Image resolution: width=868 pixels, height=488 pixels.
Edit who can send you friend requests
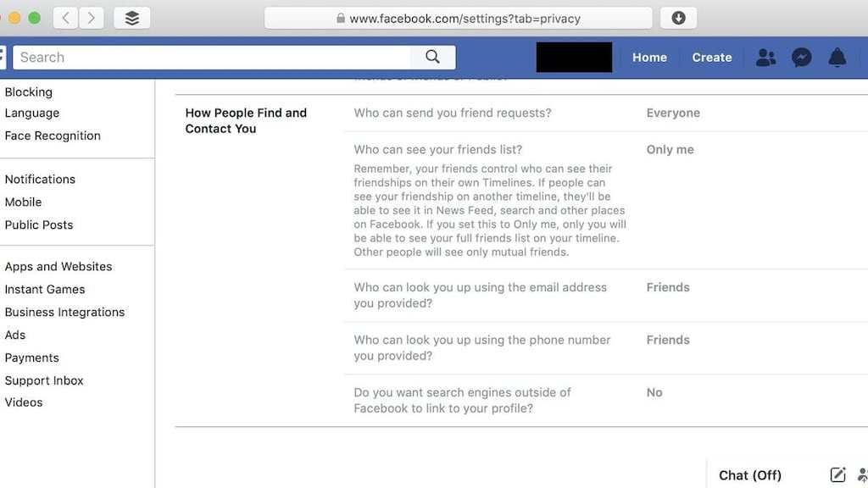[673, 113]
